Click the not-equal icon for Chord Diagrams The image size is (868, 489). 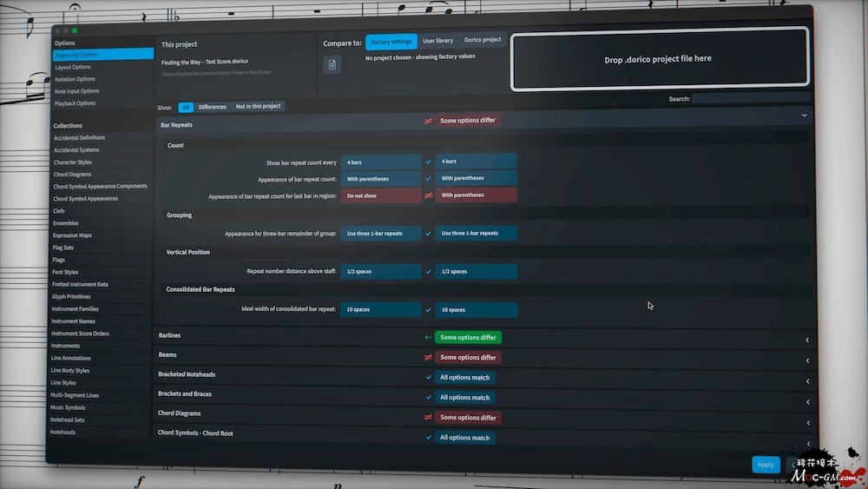(x=428, y=417)
